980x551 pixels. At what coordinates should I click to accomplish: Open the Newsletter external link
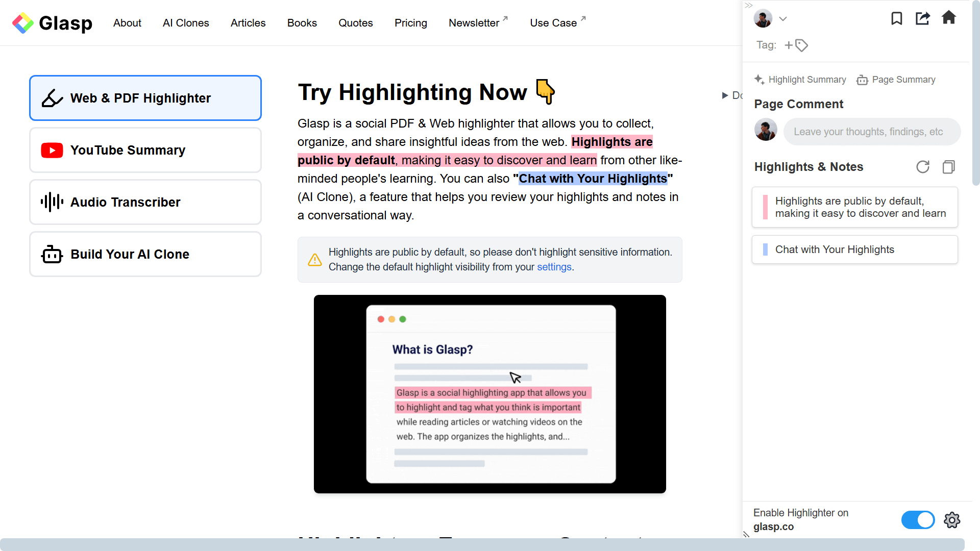[x=478, y=22]
